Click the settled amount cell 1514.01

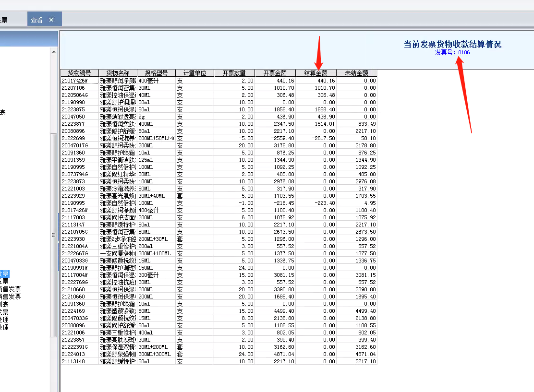coord(316,124)
